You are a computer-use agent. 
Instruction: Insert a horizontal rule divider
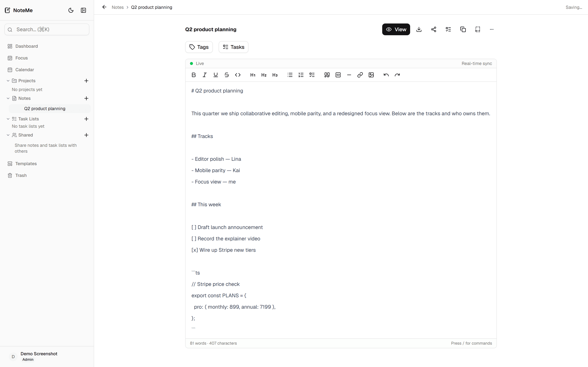349,75
